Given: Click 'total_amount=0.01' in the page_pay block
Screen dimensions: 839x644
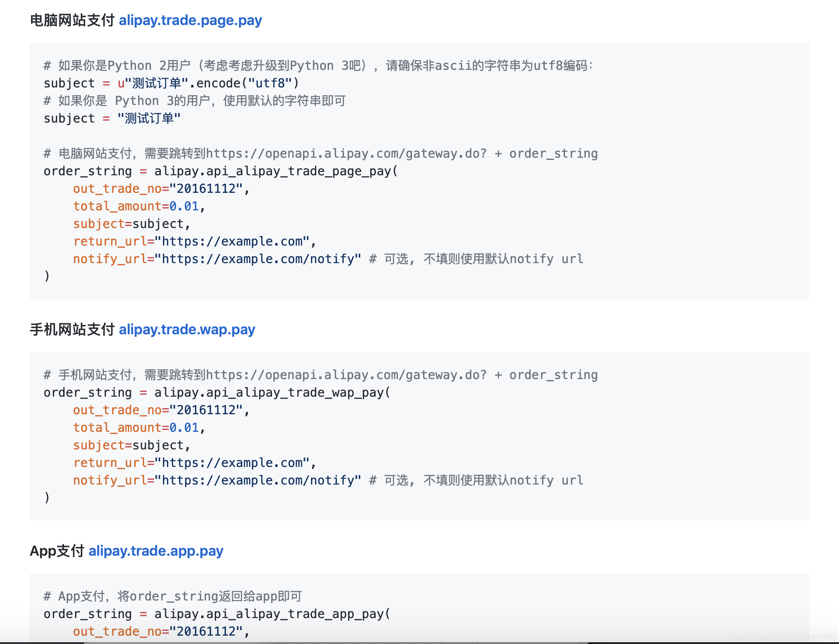Looking at the screenshot, I should pos(139,206).
